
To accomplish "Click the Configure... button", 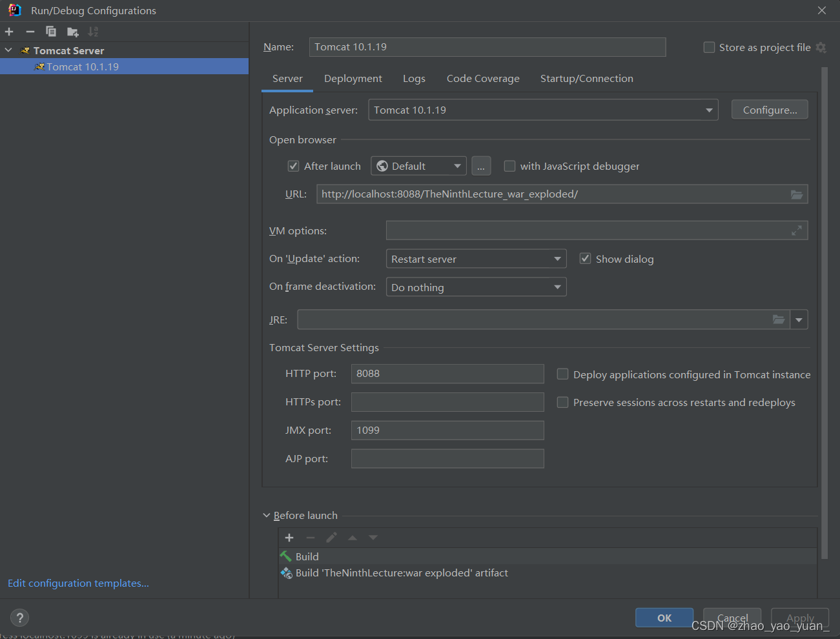I will (x=770, y=110).
